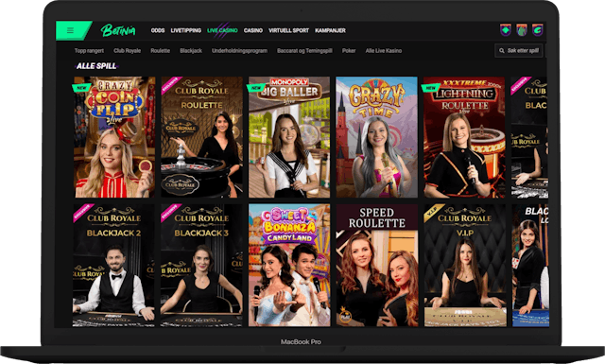This screenshot has width=605, height=364.
Task: Open the Odds menu item
Action: tap(158, 30)
